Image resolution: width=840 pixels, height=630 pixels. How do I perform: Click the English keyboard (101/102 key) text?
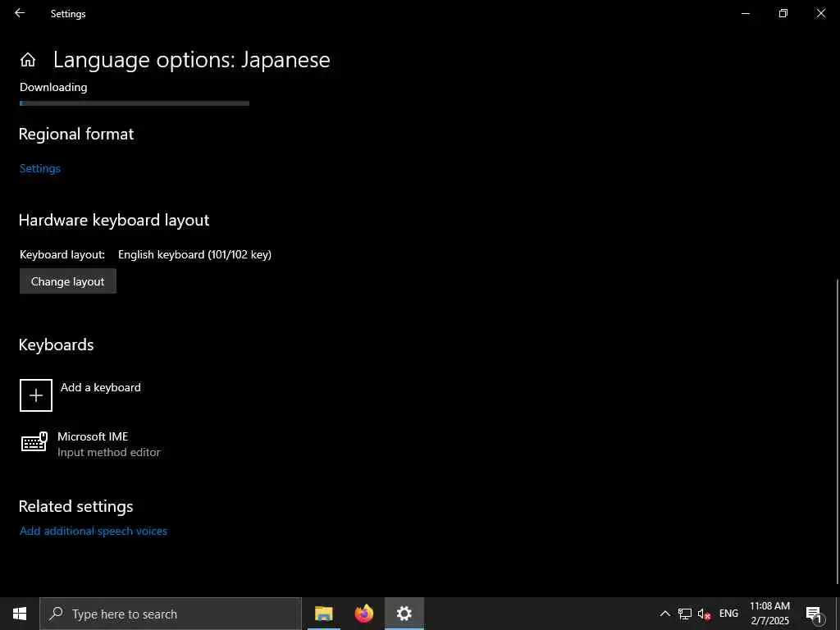tap(195, 254)
